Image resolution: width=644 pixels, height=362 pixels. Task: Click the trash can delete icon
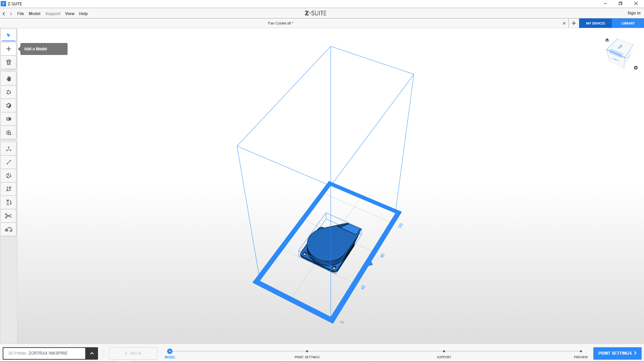coord(9,62)
